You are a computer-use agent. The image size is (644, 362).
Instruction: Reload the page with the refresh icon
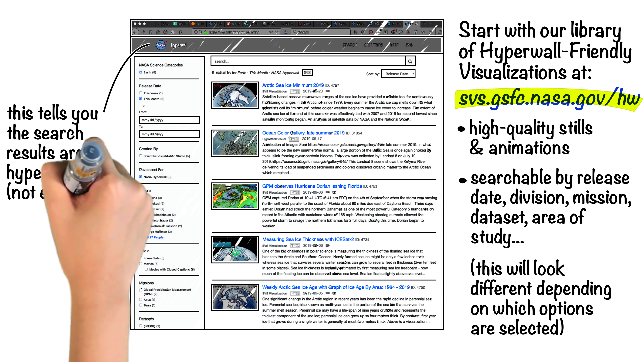[150, 32]
